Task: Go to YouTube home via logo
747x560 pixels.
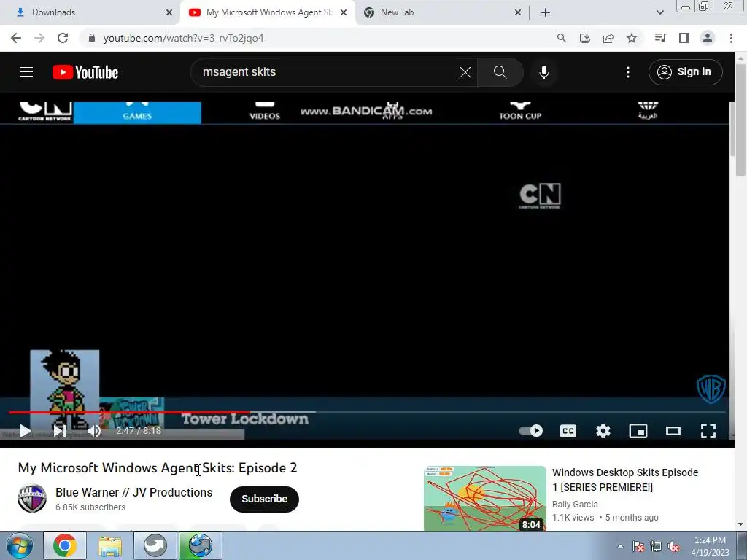Action: tap(85, 72)
